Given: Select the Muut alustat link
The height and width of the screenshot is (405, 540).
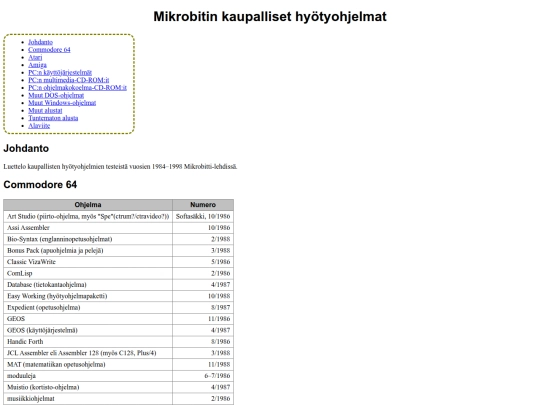Looking at the screenshot, I should (45, 110).
